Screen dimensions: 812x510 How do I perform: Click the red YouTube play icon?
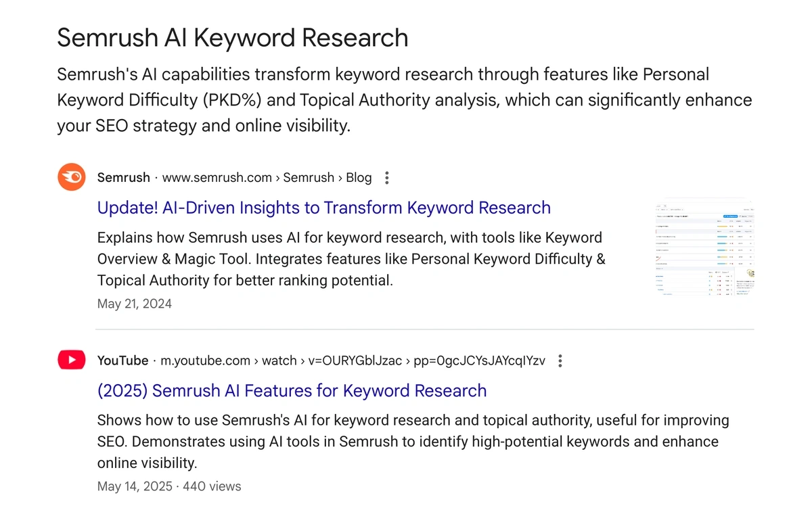pyautogui.click(x=71, y=360)
